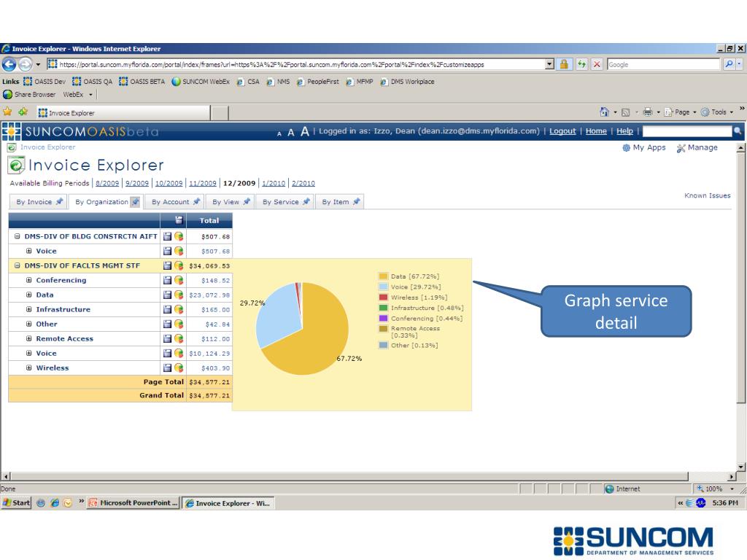The width and height of the screenshot is (747, 560).
Task: Toggle pin on By View tab
Action: tap(247, 201)
